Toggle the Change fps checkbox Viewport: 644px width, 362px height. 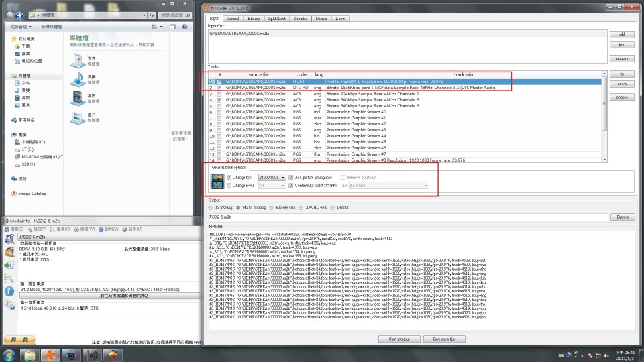[x=229, y=176]
